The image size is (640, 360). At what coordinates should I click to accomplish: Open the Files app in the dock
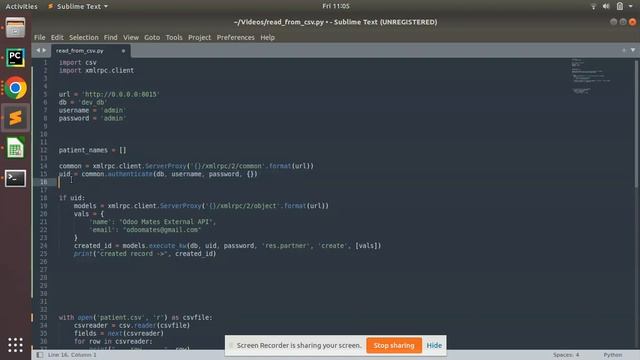[16, 28]
